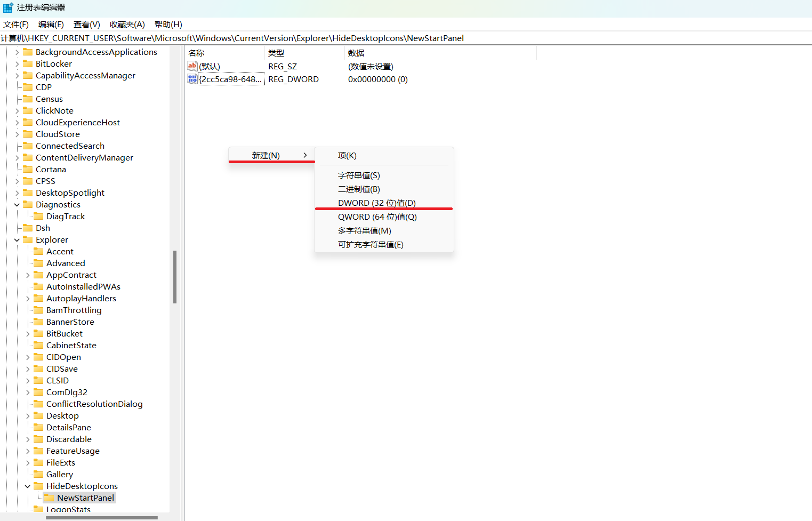Click the CDP folder icon

[28, 87]
